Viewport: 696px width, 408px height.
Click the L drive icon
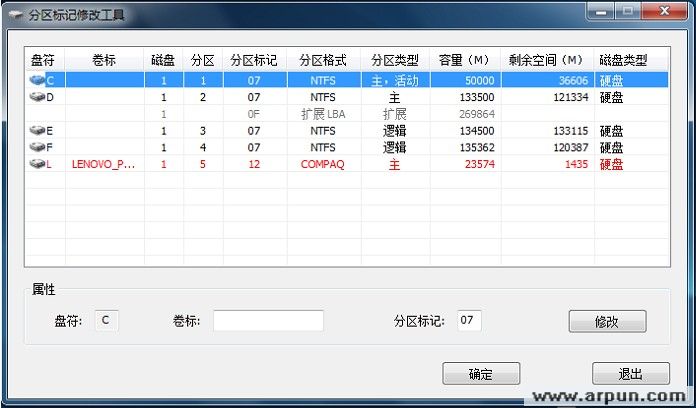coord(37,164)
